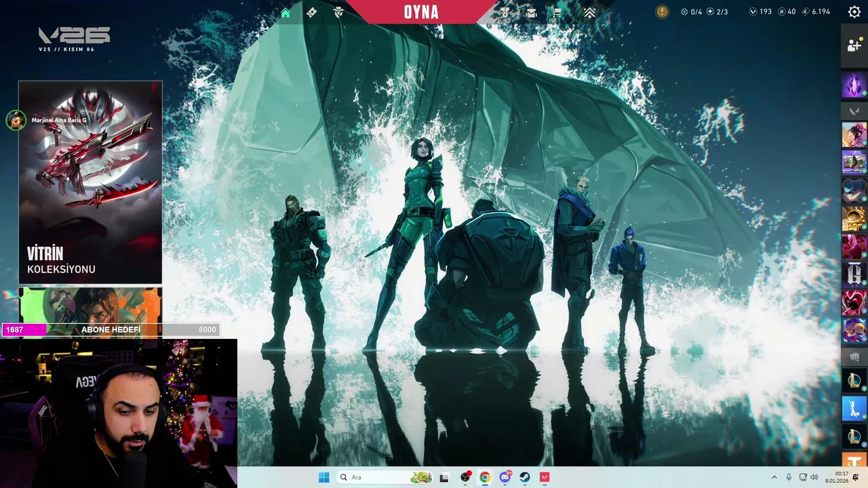
Task: Click the 6.194 Kingdom Credits balance
Action: tap(816, 12)
